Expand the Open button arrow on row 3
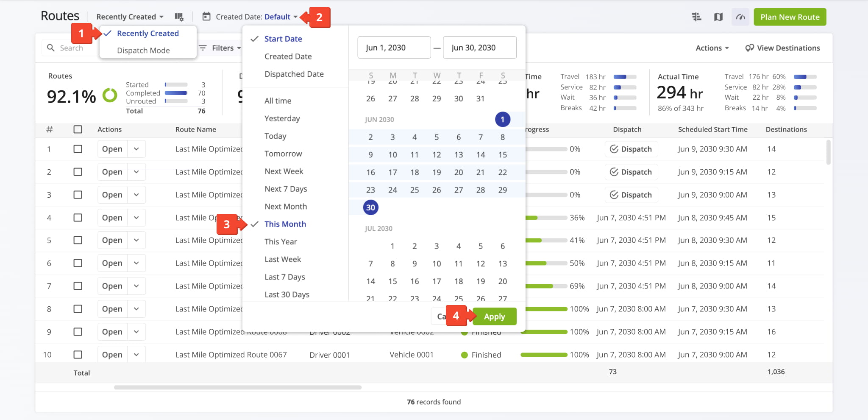The height and width of the screenshot is (420, 868). pyautogui.click(x=136, y=195)
